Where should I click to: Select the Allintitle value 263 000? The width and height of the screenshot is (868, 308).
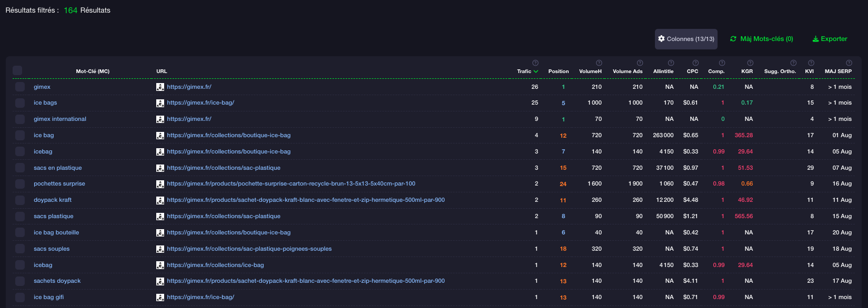point(663,136)
